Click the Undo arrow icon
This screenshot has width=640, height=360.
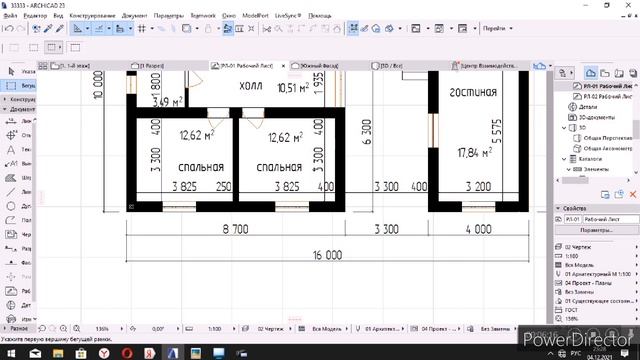[9, 29]
